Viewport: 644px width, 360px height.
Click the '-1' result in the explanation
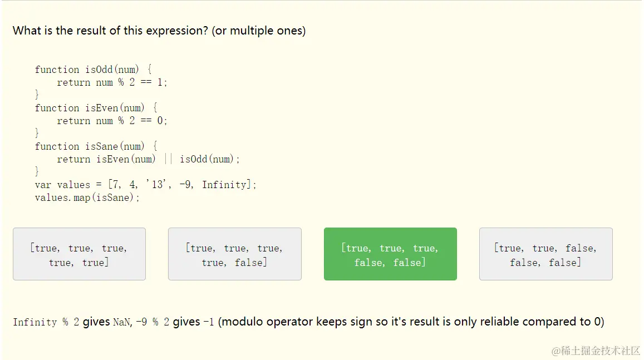(208, 322)
